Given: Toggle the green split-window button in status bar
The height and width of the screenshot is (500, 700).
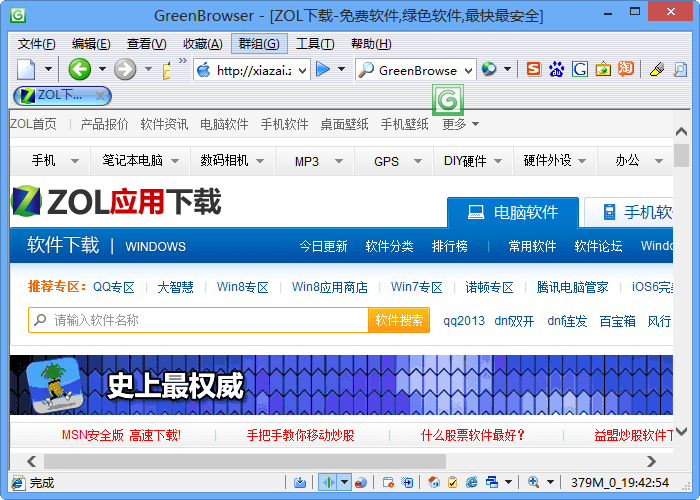Looking at the screenshot, I should coord(328,483).
